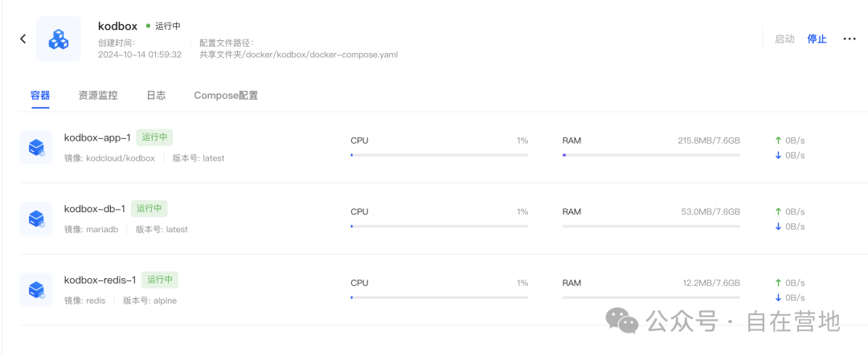Click the kodbox-db-1 container icon
This screenshot has width=868, height=356.
pos(36,219)
